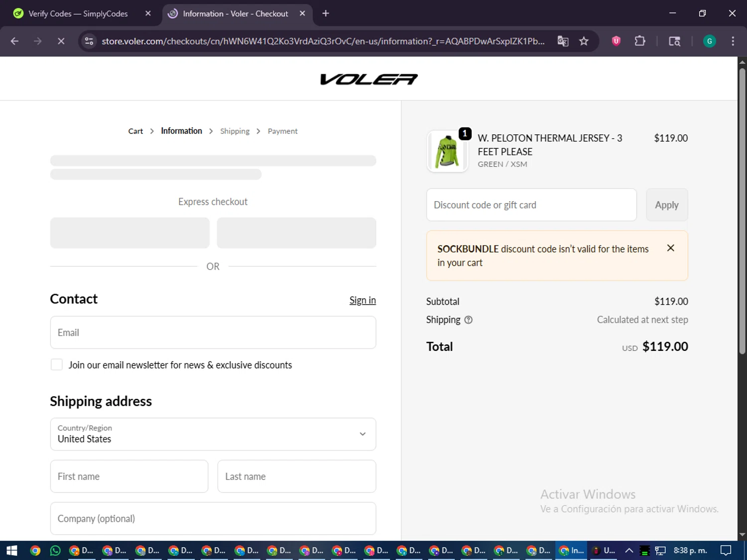The width and height of the screenshot is (747, 560).
Task: Click the green jersey product thumbnail
Action: 447,151
